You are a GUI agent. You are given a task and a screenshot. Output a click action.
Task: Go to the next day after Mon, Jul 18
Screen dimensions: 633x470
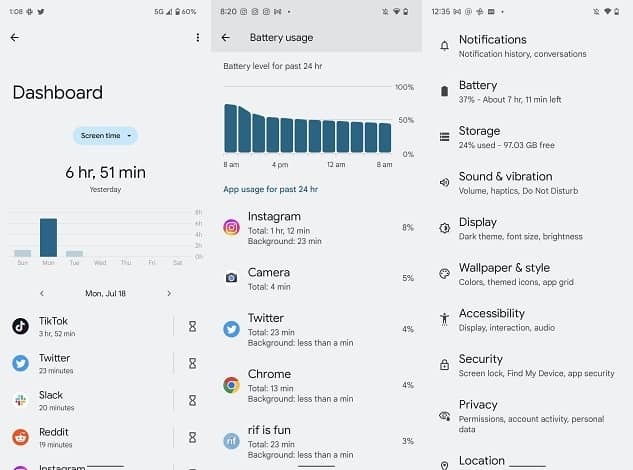coord(169,293)
